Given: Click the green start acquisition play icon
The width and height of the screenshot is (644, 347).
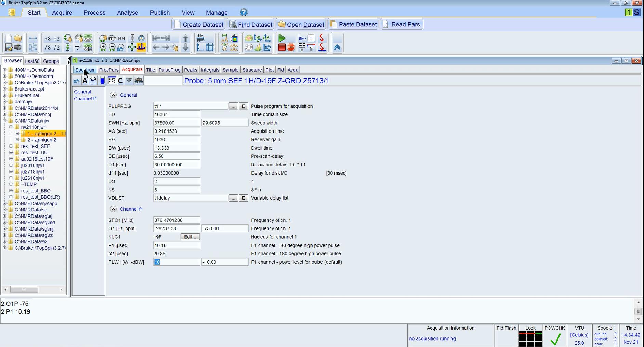Looking at the screenshot, I should click(282, 38).
